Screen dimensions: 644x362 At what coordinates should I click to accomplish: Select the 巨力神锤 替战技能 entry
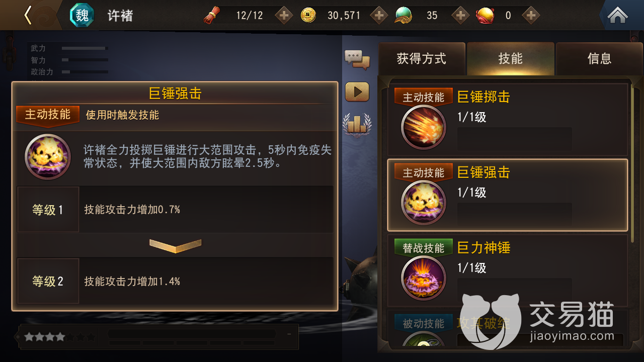tap(508, 270)
